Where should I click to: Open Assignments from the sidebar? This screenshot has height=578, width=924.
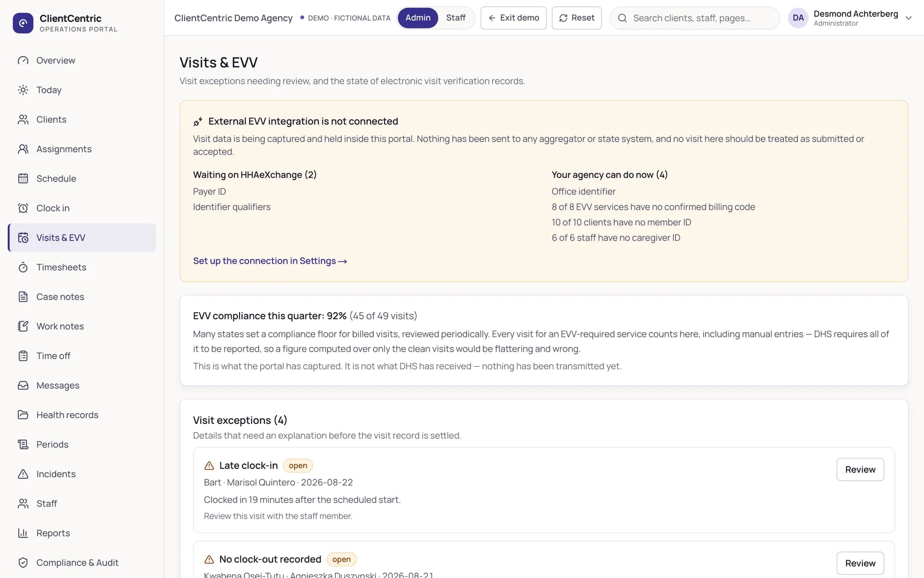pos(82,149)
